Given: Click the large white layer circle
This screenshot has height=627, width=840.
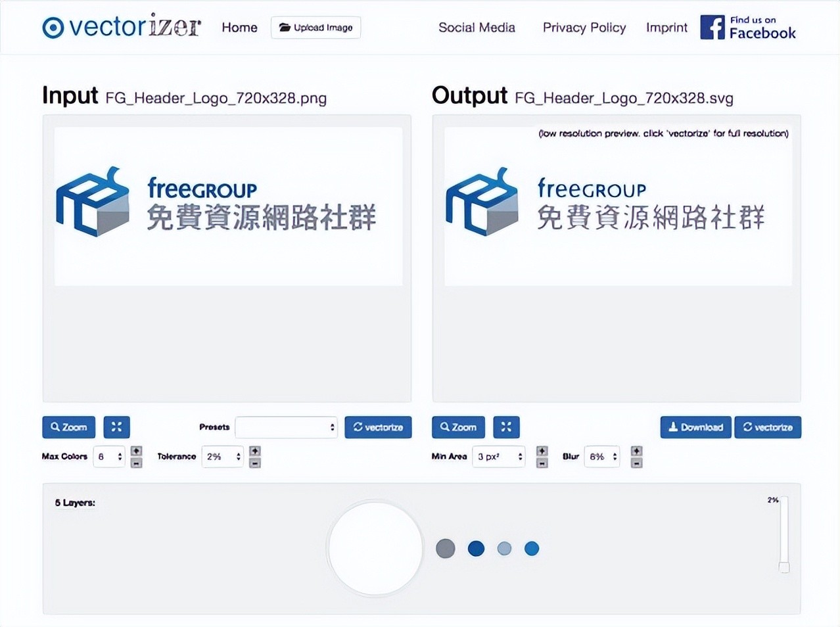Looking at the screenshot, I should (x=375, y=548).
